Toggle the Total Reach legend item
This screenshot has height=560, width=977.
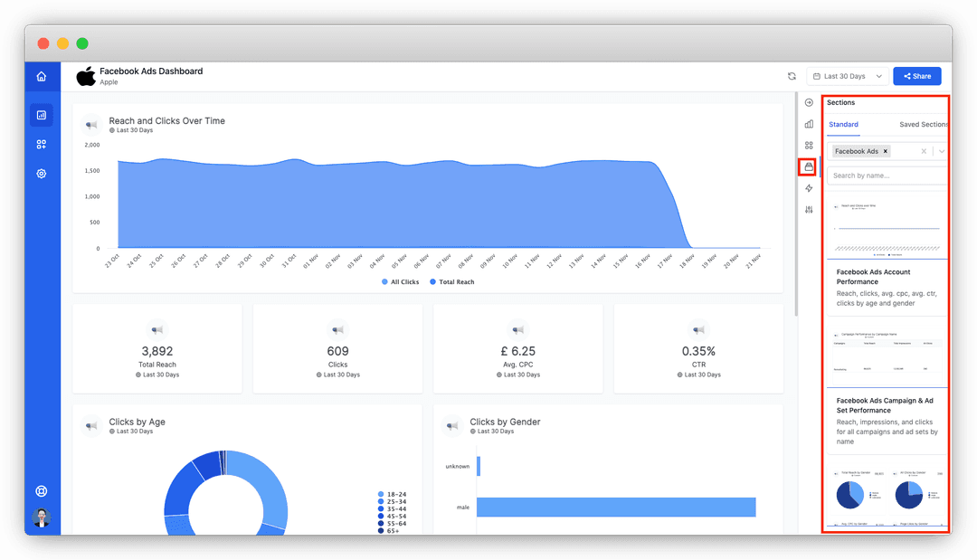(x=451, y=282)
